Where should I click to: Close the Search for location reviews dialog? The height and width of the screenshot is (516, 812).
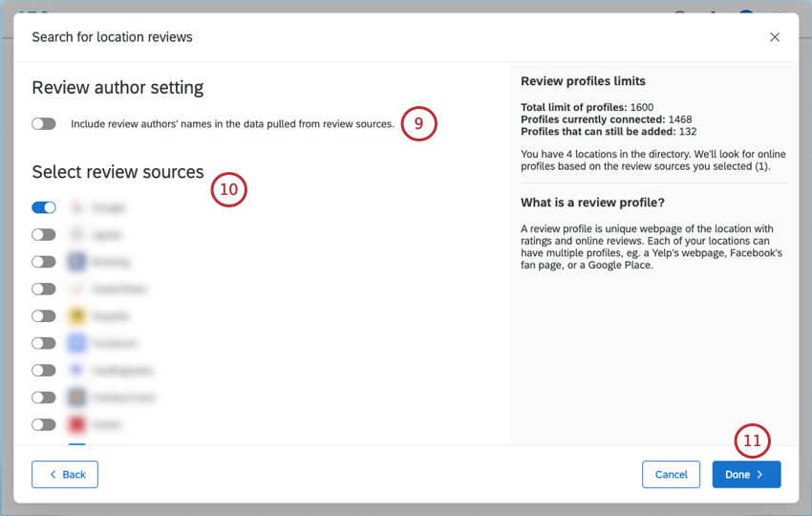(x=775, y=37)
